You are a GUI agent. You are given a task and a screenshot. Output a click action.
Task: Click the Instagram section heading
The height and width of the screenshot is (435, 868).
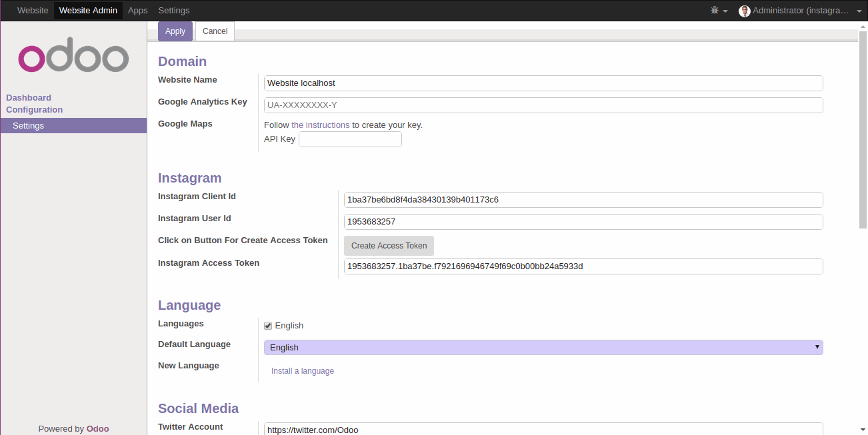pos(189,178)
